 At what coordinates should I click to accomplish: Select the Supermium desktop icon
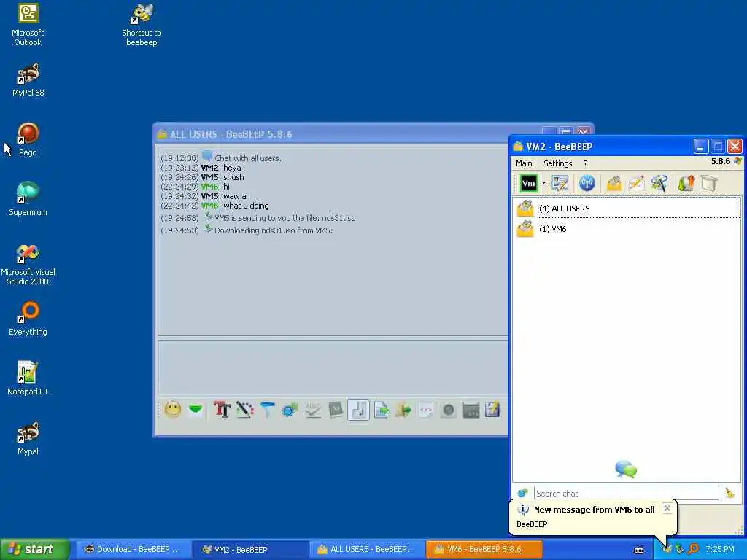click(28, 199)
